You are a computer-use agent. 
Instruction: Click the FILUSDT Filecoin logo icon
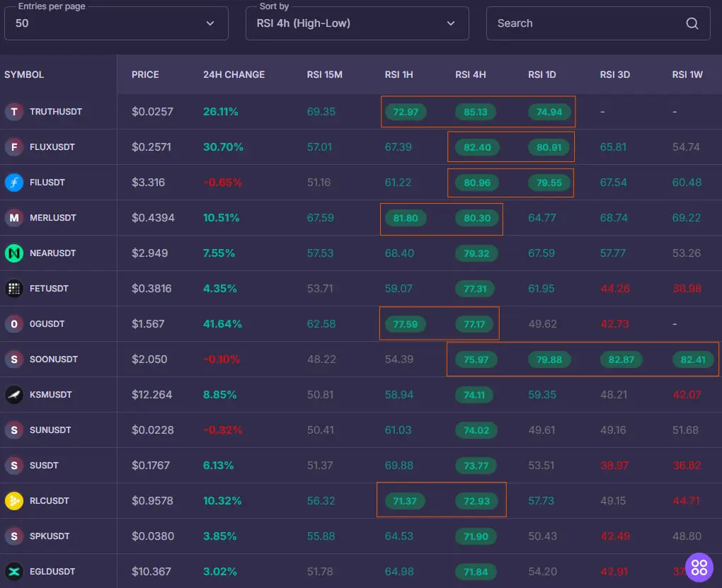[14, 183]
